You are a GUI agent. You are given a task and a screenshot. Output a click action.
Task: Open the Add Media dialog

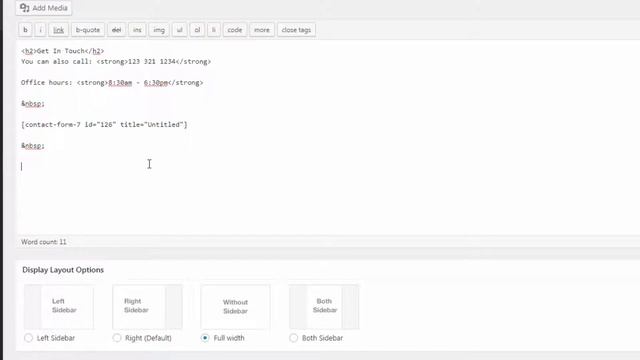pyautogui.click(x=44, y=8)
